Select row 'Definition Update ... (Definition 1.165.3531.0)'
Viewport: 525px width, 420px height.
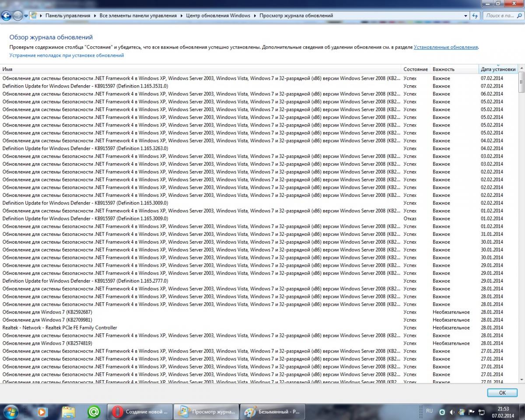tap(259, 86)
